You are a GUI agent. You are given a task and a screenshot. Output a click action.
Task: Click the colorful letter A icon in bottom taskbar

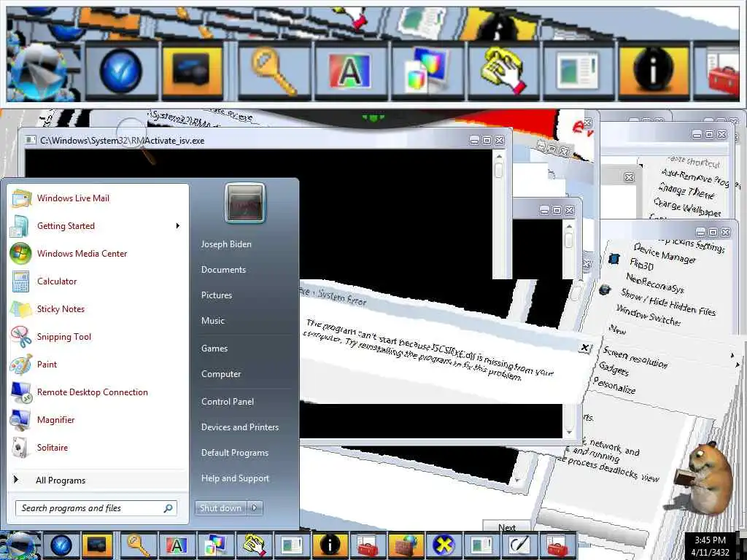(177, 545)
